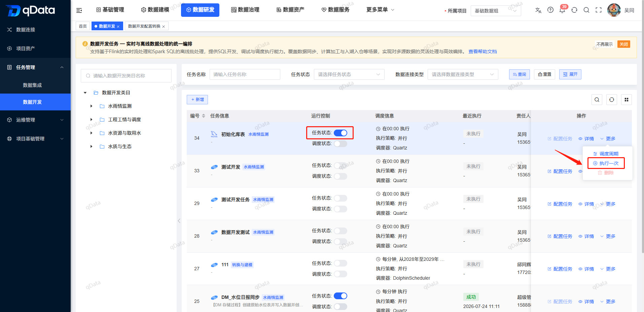Click the 数据开发类目名称 search field
Screen dimensions: 644x312
[126, 76]
